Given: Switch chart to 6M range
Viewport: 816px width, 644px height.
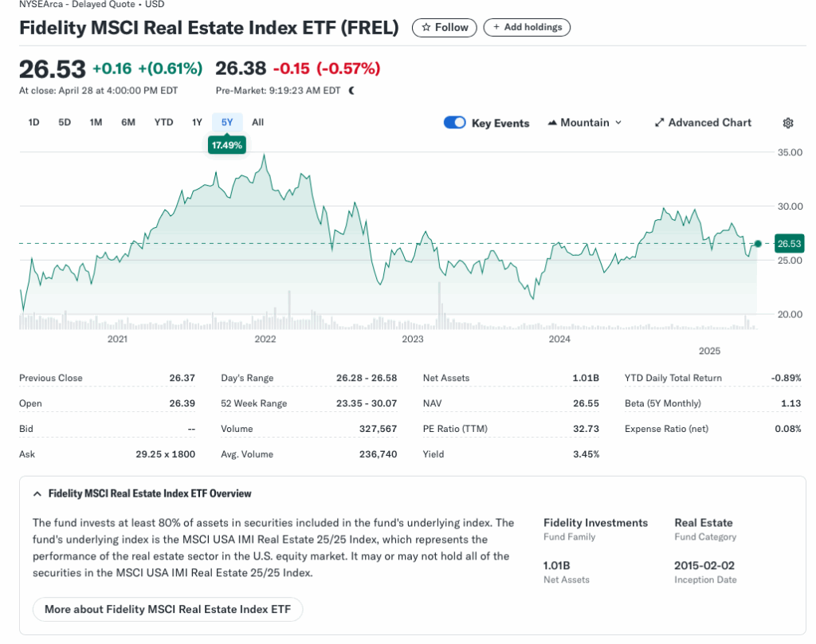Looking at the screenshot, I should tap(128, 123).
